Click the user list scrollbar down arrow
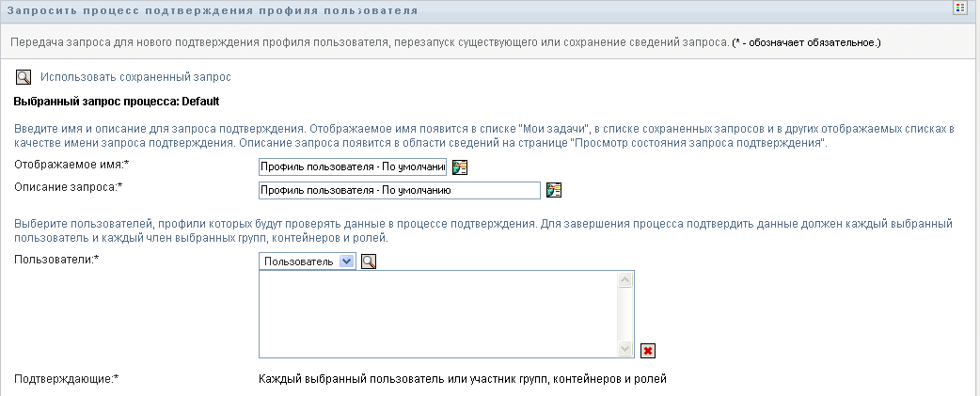 click(x=625, y=349)
